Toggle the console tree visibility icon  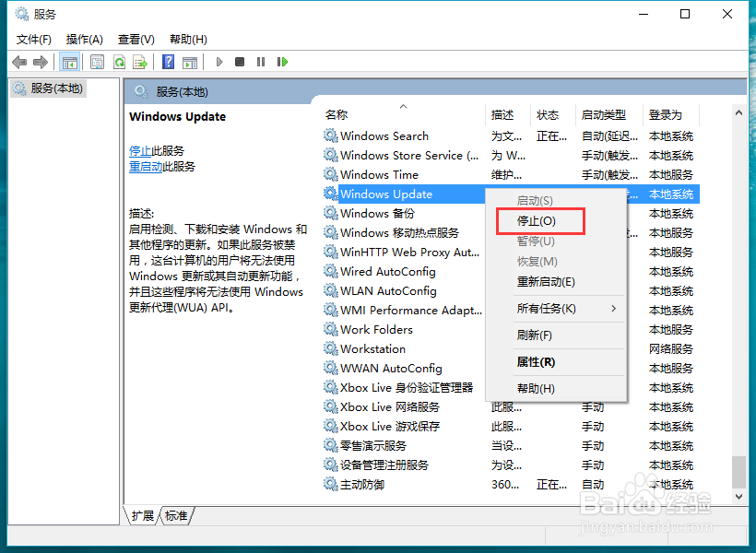(70, 61)
